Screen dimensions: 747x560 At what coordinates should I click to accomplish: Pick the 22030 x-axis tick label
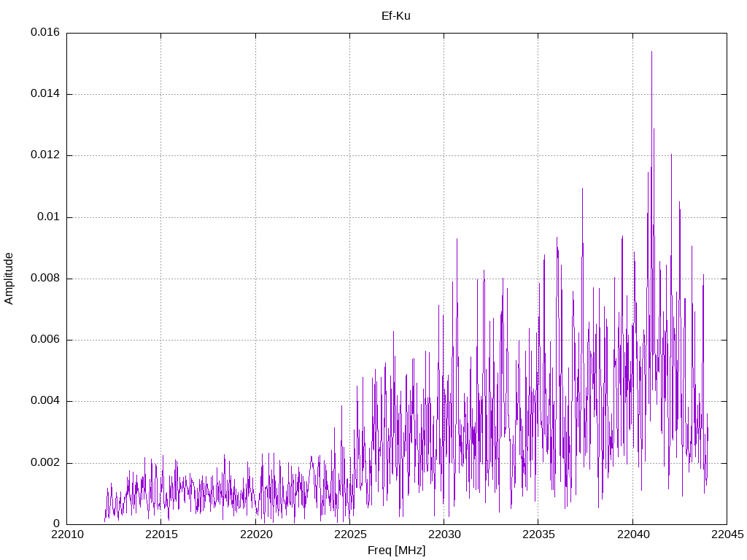click(444, 535)
